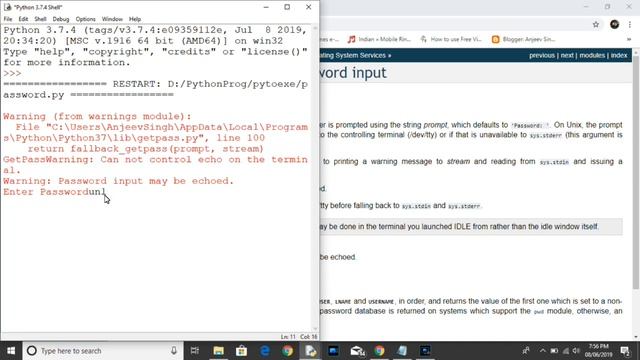
Task: Open the first Chrome taskbar icon
Action: point(287,351)
